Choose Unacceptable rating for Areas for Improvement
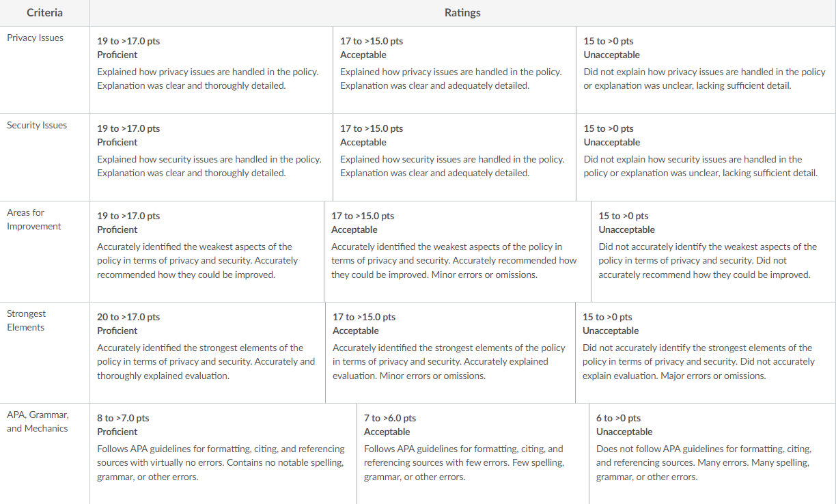Screen dimensions: 836x504 coord(713,251)
